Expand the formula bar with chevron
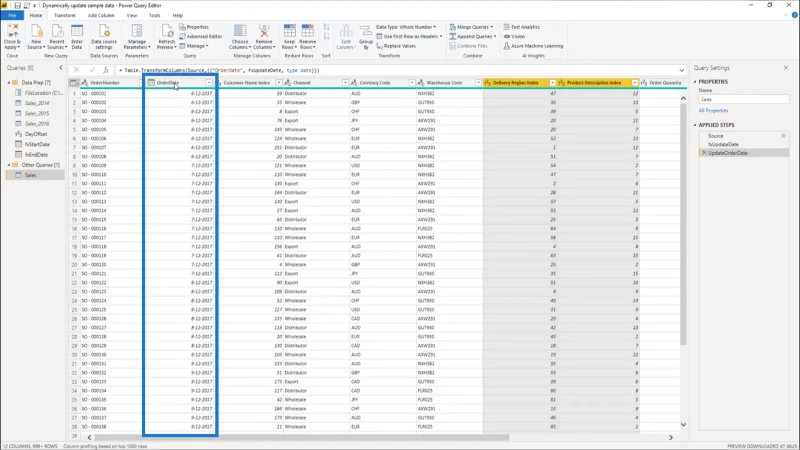Image resolution: width=800 pixels, height=450 pixels. tap(682, 70)
